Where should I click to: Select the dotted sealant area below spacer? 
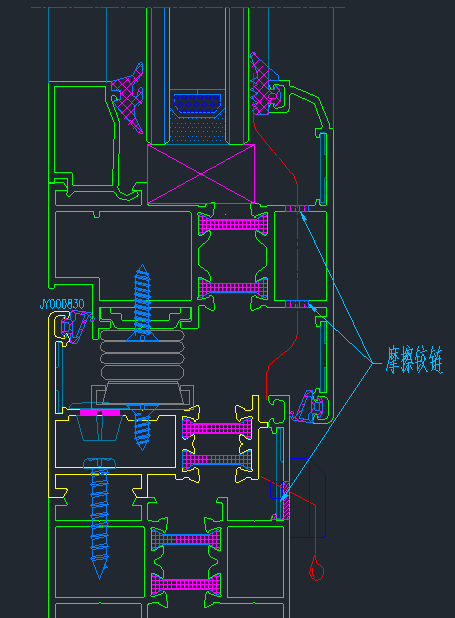(197, 128)
